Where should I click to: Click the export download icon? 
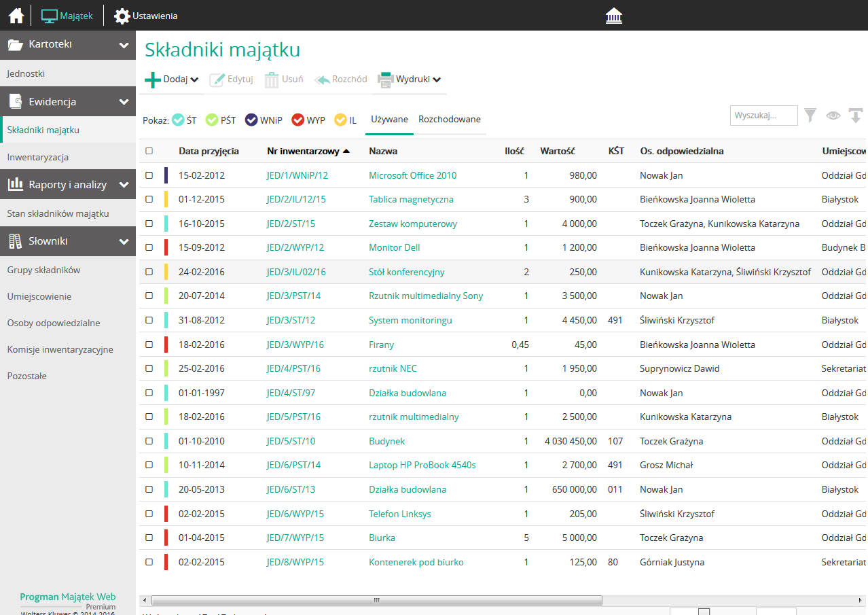pyautogui.click(x=855, y=116)
